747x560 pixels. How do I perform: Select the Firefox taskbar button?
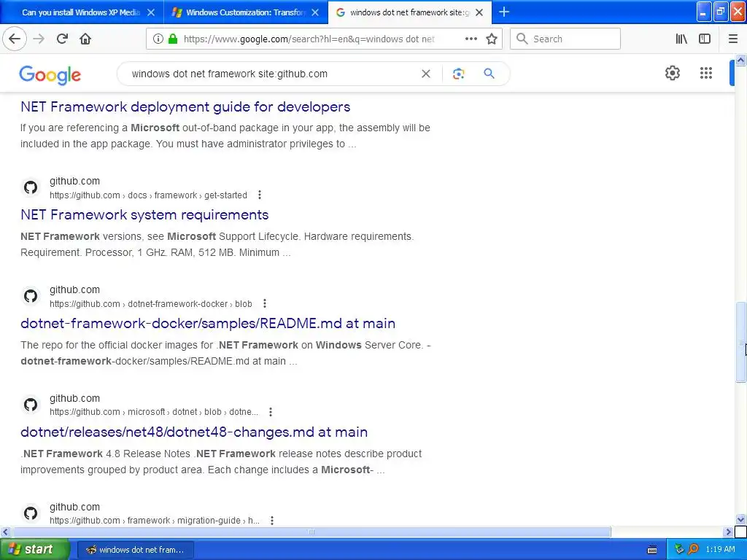(x=135, y=550)
